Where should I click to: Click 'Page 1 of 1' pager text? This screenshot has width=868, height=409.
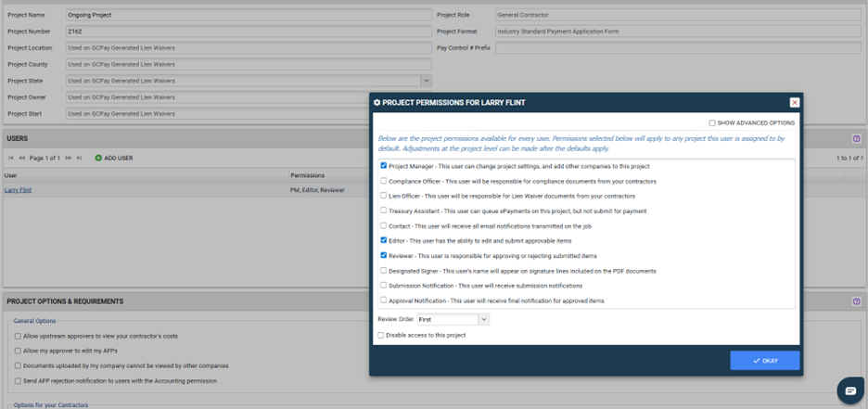45,158
